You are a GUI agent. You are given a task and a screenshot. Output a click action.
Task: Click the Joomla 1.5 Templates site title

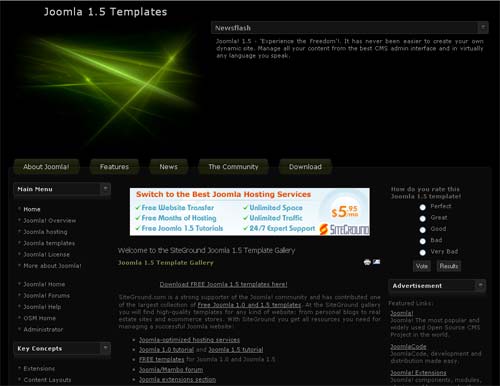(105, 12)
